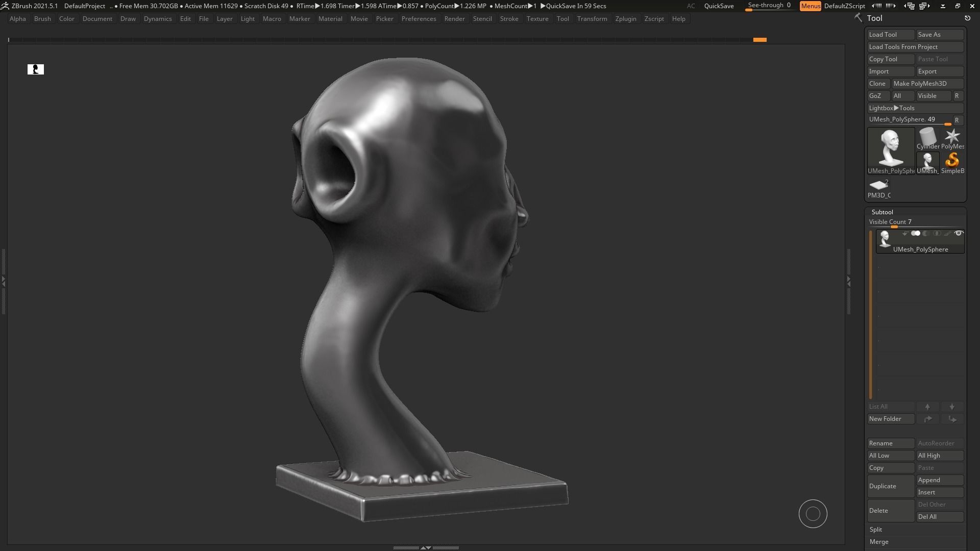Image resolution: width=980 pixels, height=551 pixels.
Task: Click the Append subtool button
Action: (x=940, y=480)
